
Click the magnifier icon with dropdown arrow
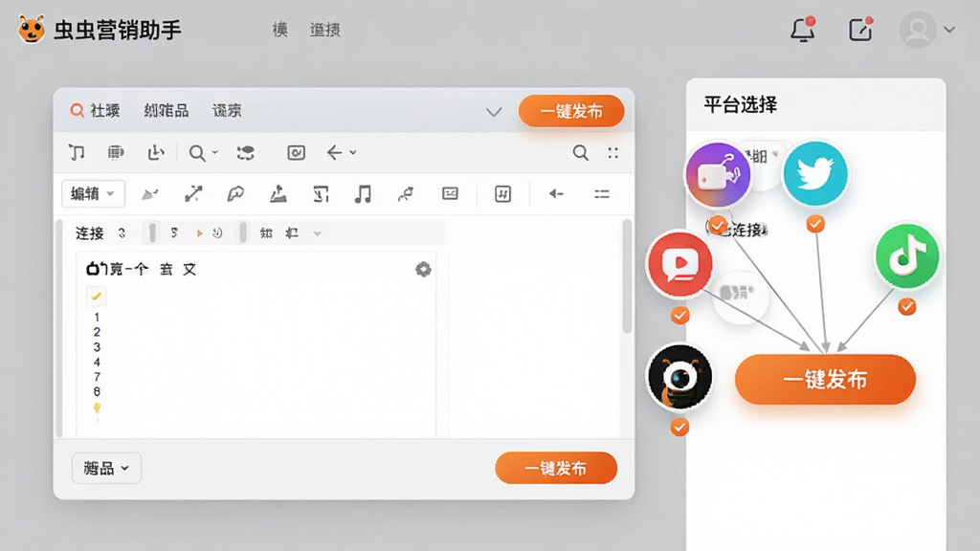[197, 153]
